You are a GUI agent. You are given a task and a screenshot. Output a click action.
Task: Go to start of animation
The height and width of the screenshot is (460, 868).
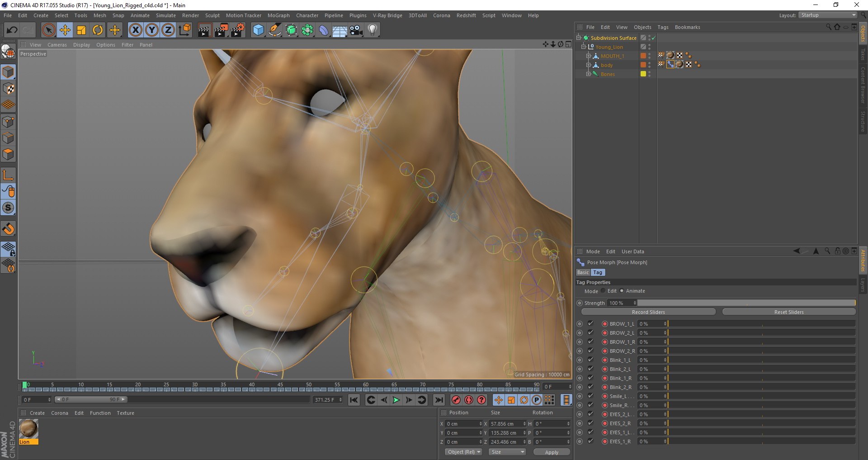pyautogui.click(x=354, y=400)
